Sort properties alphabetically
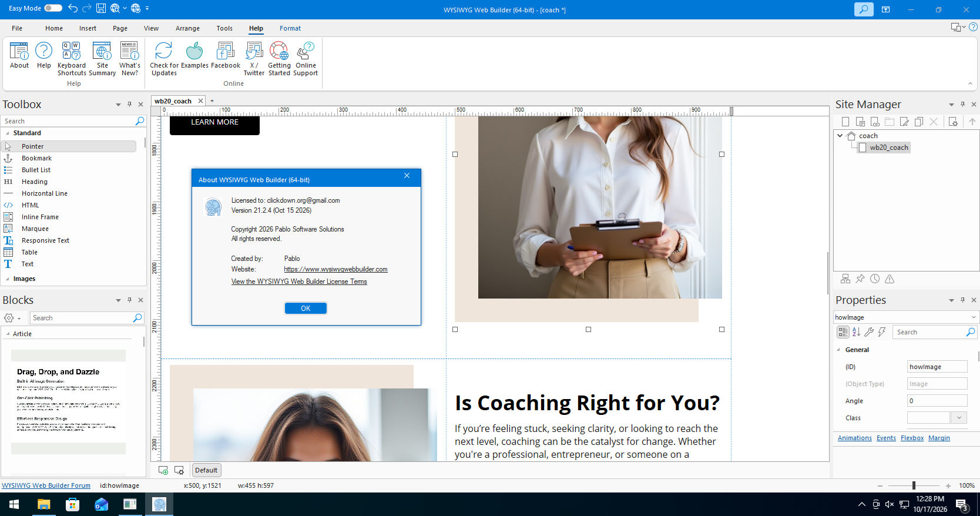 tap(856, 332)
